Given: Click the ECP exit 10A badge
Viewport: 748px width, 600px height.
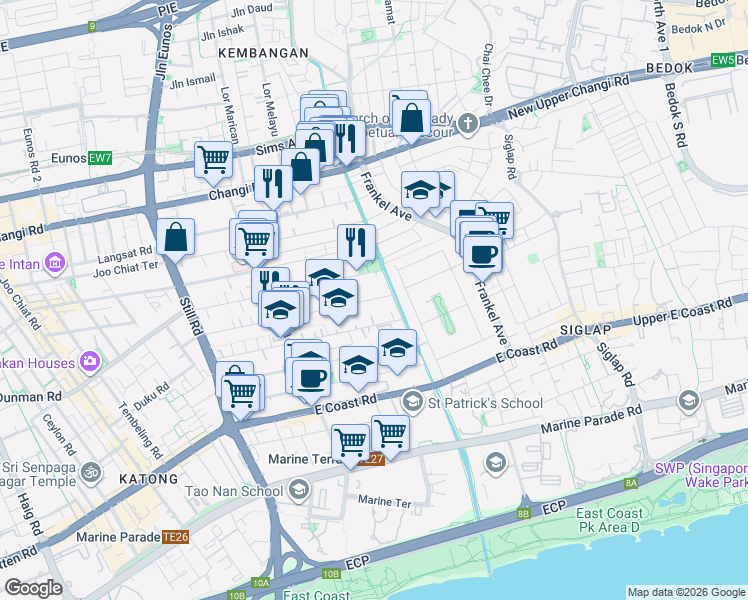Looking at the screenshot, I should coord(261,583).
